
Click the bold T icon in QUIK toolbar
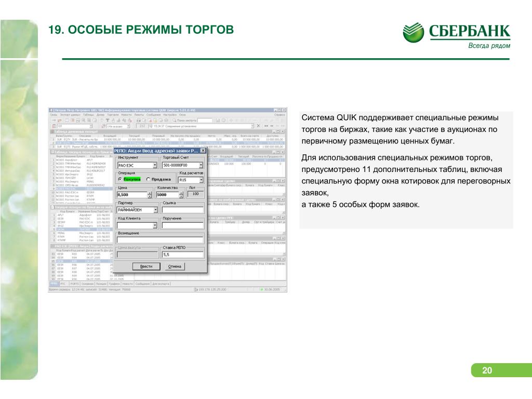[108, 121]
